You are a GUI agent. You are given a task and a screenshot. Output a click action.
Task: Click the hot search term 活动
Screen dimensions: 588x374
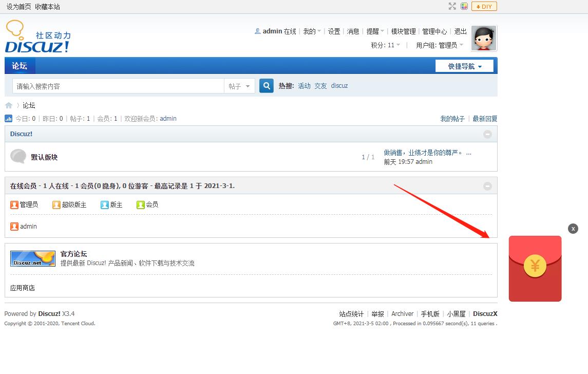pos(304,86)
